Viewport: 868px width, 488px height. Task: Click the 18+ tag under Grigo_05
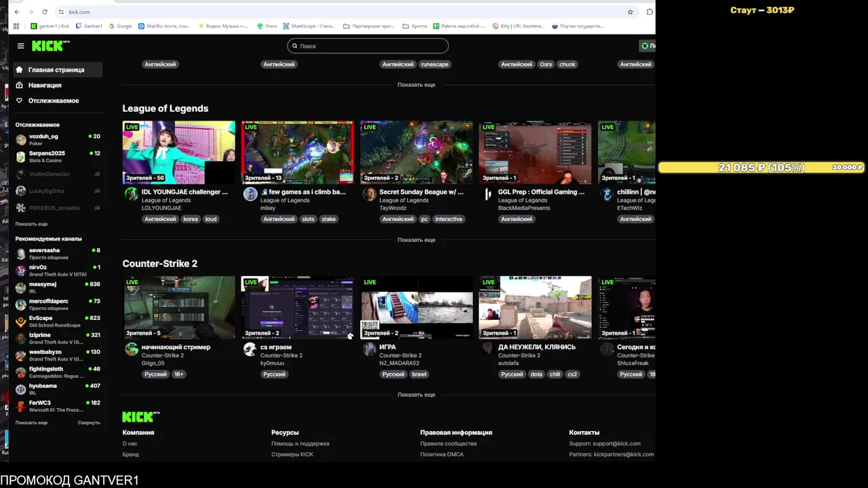[x=178, y=374]
